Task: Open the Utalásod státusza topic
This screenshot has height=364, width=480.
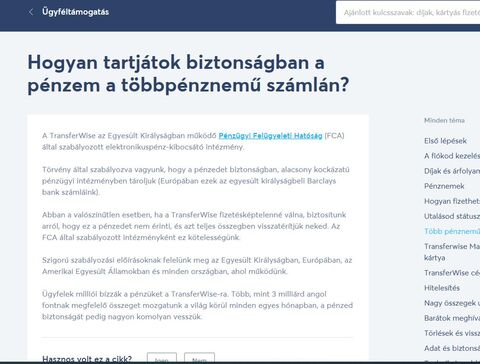Action: pos(452,216)
